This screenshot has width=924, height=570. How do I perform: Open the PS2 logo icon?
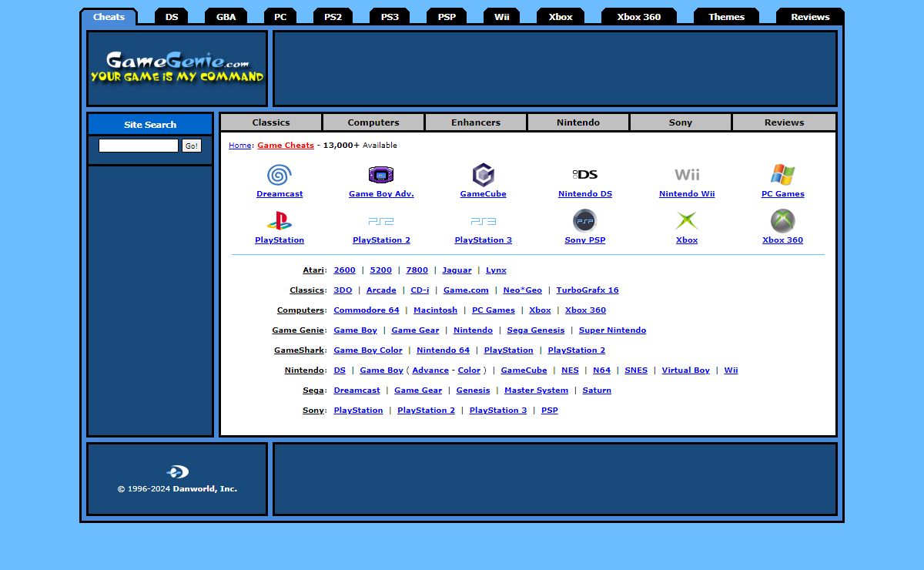(381, 221)
